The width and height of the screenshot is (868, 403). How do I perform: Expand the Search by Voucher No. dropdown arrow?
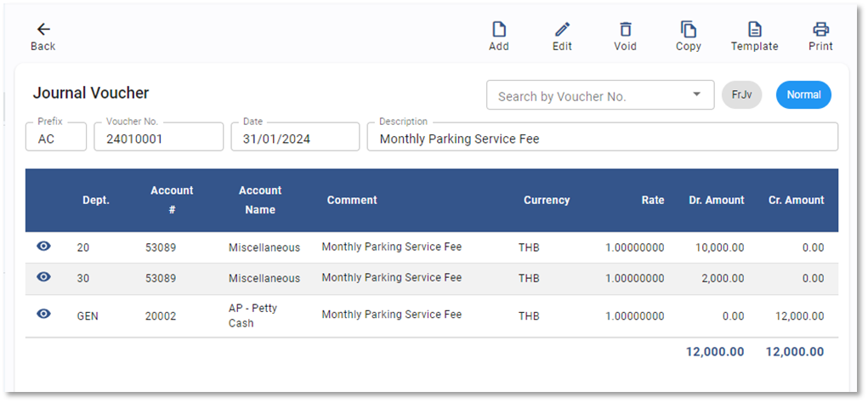(697, 95)
